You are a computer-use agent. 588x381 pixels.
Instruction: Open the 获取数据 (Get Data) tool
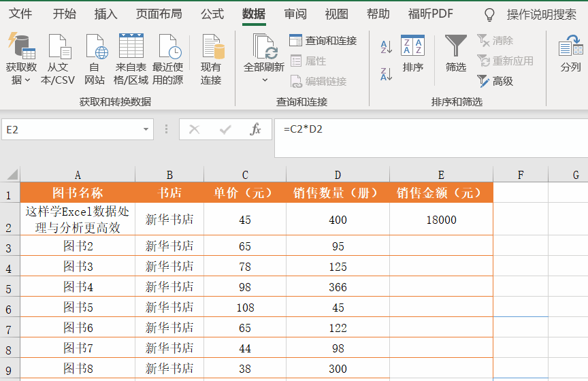pyautogui.click(x=21, y=59)
